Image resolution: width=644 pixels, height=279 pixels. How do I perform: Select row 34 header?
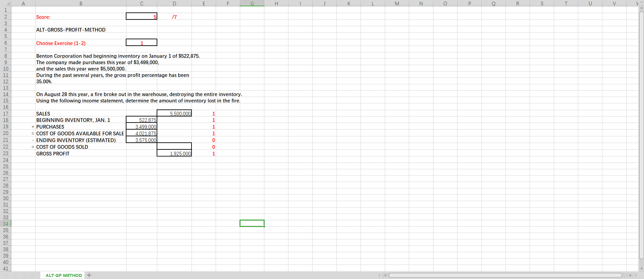coord(6,224)
